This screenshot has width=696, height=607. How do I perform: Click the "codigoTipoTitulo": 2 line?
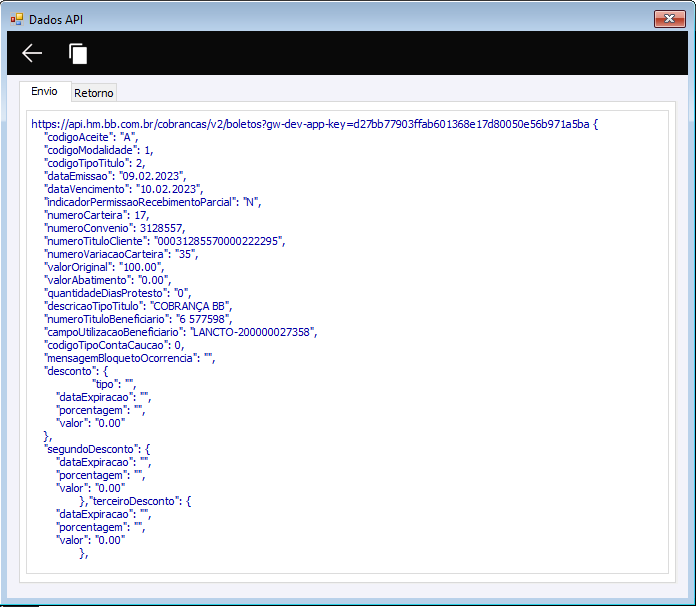coord(95,163)
